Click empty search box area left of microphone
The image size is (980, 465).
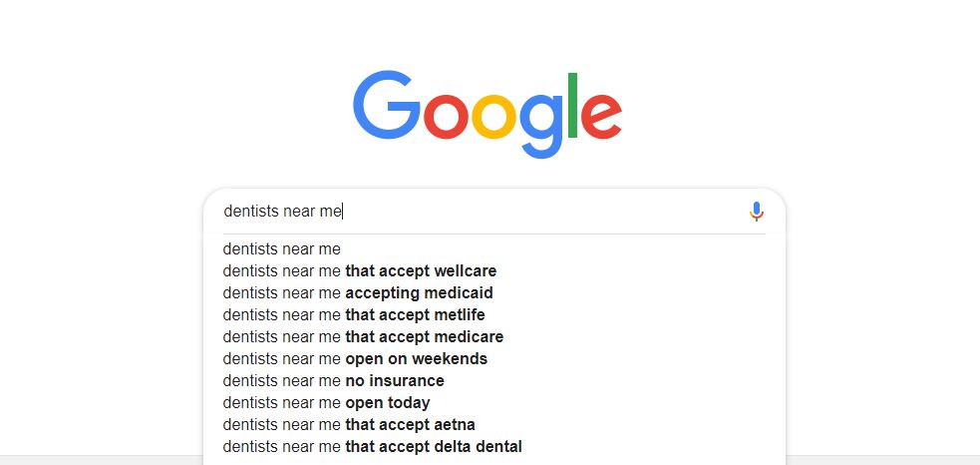[x=543, y=212]
